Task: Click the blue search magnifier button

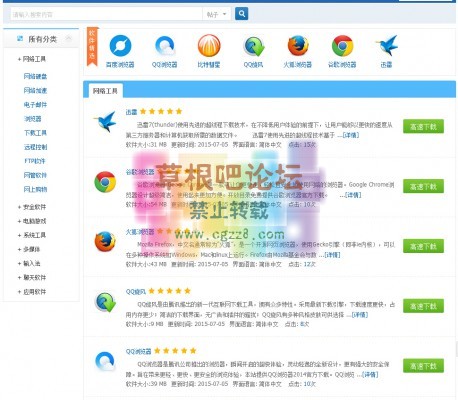Action: [241, 14]
